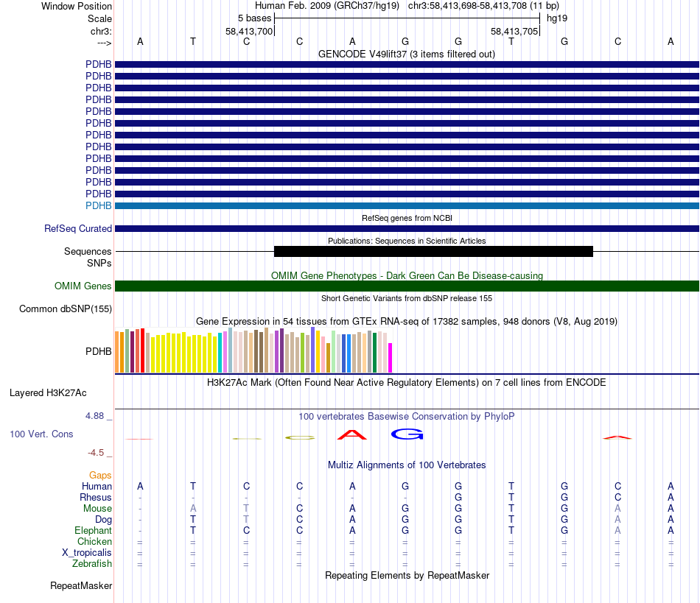Image resolution: width=700 pixels, height=603 pixels.
Task: Open RefSeq Curated track label
Action: (x=77, y=228)
